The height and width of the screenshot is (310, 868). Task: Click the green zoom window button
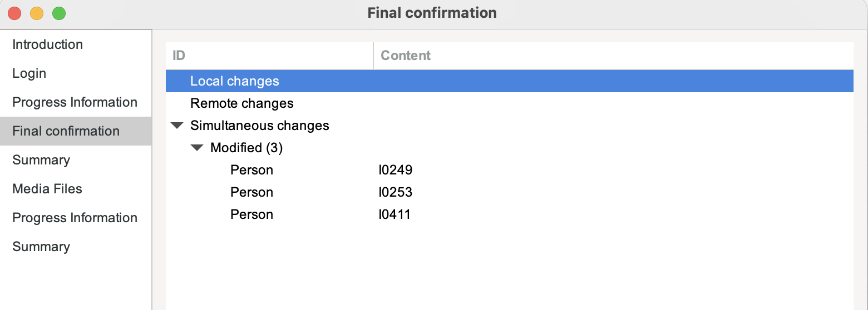click(59, 13)
